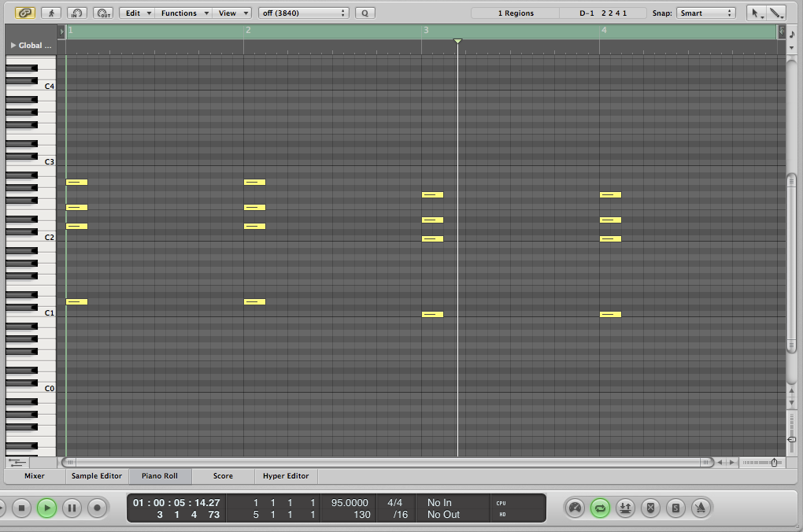Open the quantize value dropdown 'off (3840)'
Screen dimensions: 803x532
click(x=304, y=13)
